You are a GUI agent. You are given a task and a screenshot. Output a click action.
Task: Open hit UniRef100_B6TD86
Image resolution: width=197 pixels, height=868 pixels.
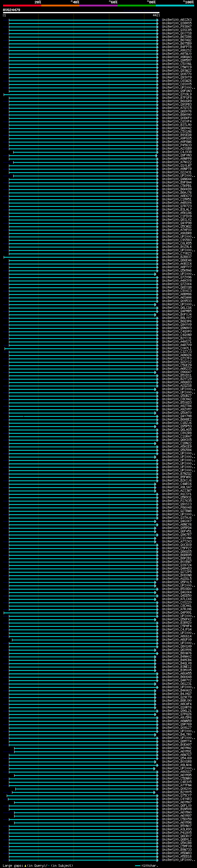(177, 37)
